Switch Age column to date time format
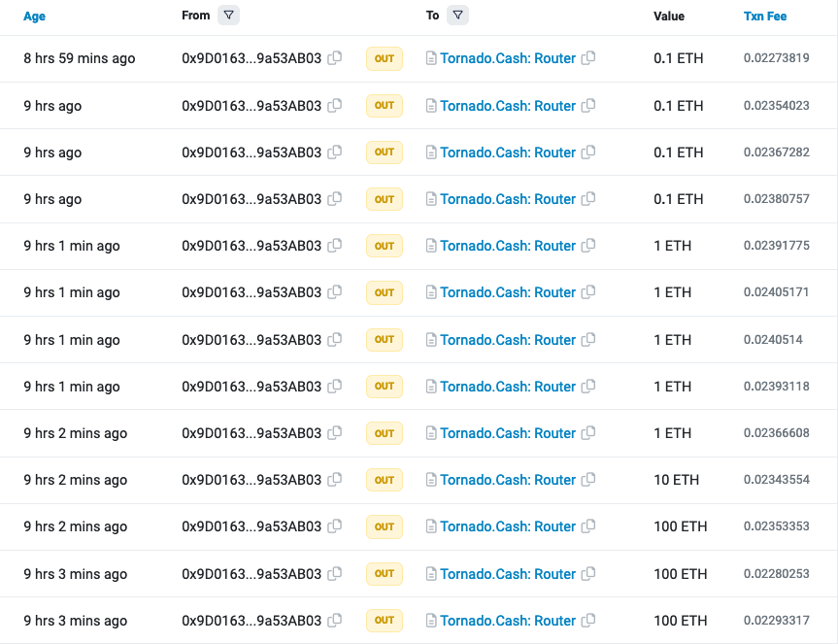This screenshot has width=838, height=644. pyautogui.click(x=34, y=17)
